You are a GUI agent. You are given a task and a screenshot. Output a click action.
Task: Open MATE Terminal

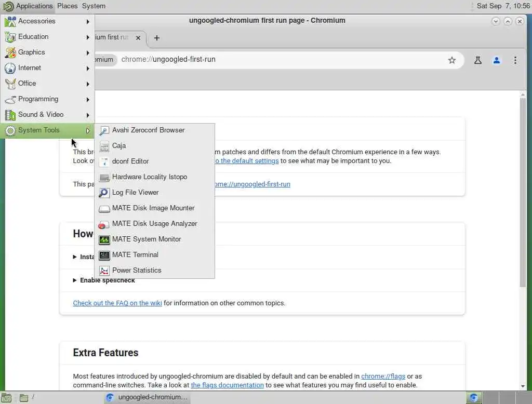tap(154, 255)
